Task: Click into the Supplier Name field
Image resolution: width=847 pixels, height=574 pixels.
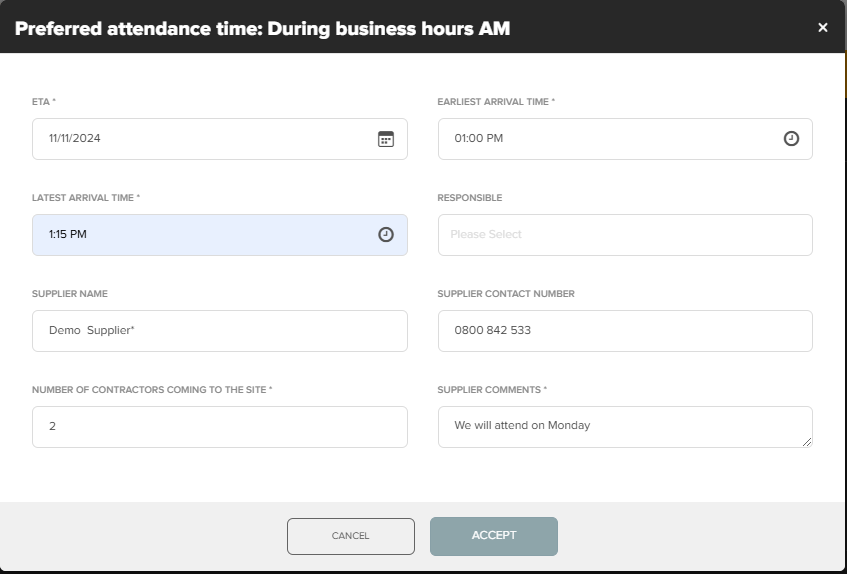Action: pos(220,331)
